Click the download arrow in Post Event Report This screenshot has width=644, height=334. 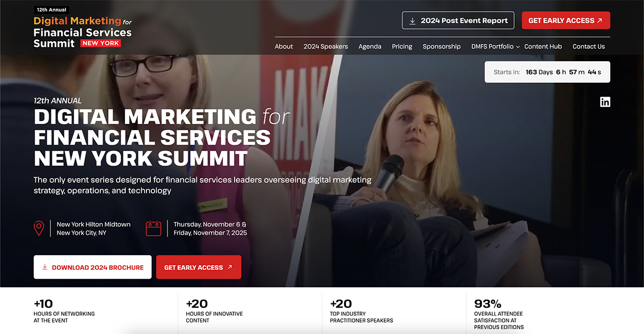tap(412, 21)
